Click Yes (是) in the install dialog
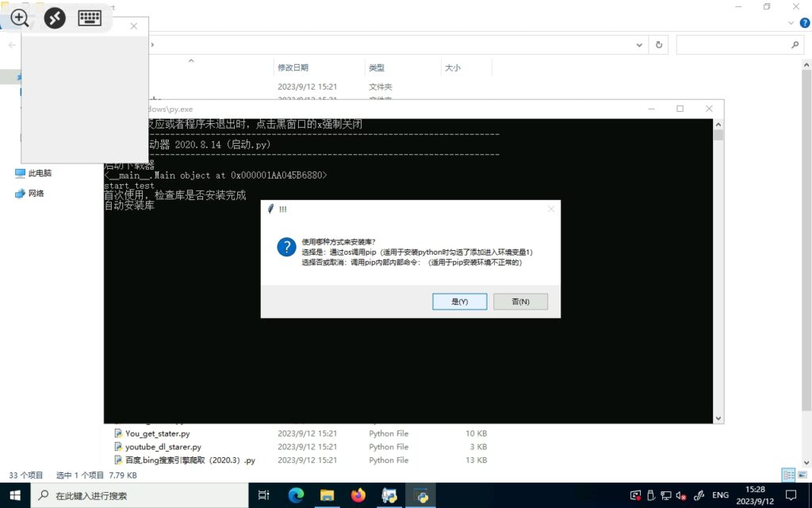The height and width of the screenshot is (508, 812). [x=459, y=302]
